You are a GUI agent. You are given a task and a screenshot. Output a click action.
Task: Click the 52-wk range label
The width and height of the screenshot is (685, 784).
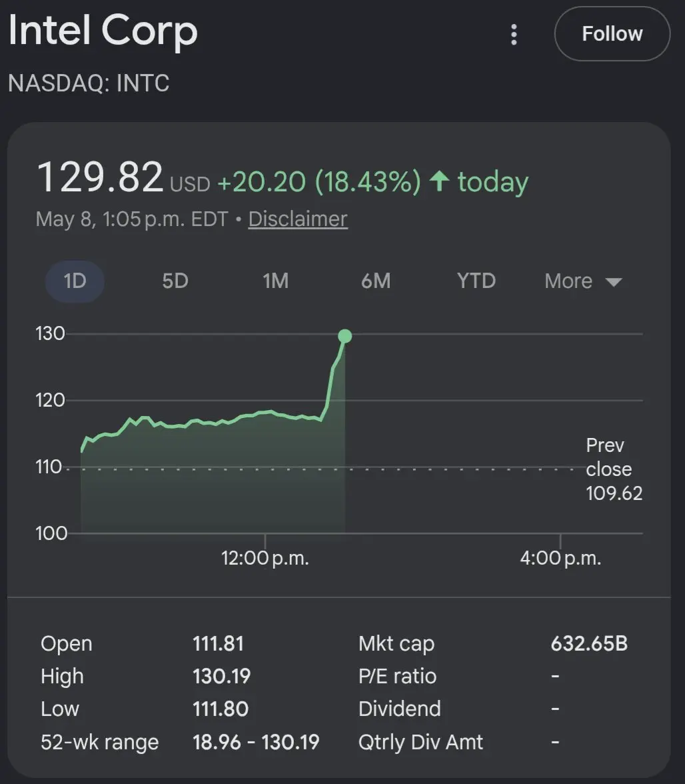[99, 743]
